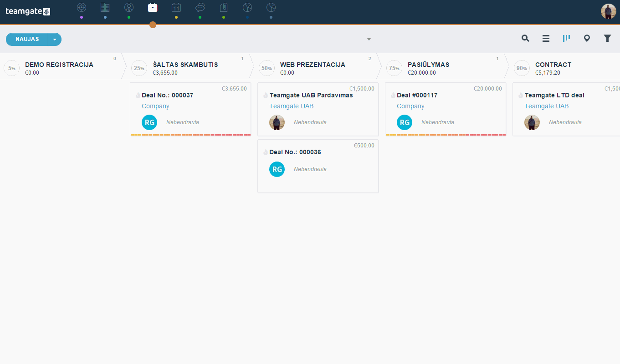
Task: Toggle flame icon on Deal No.: 000037
Action: click(138, 96)
